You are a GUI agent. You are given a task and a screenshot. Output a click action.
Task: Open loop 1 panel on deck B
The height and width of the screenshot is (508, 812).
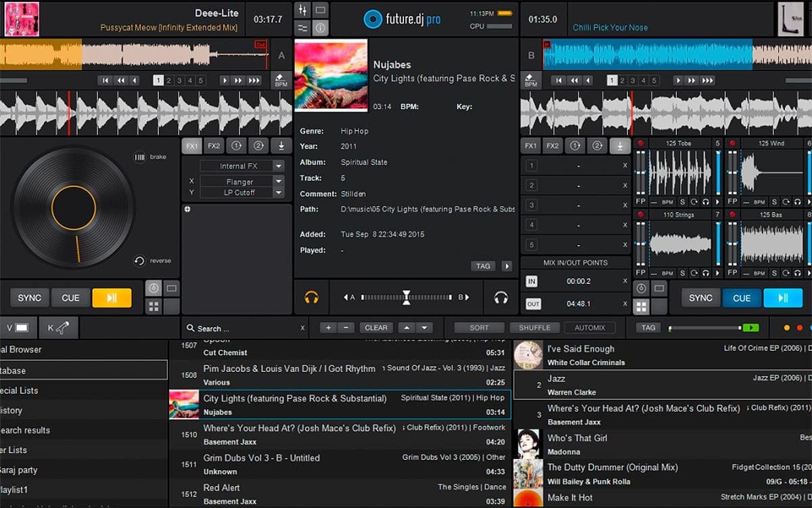pos(574,146)
